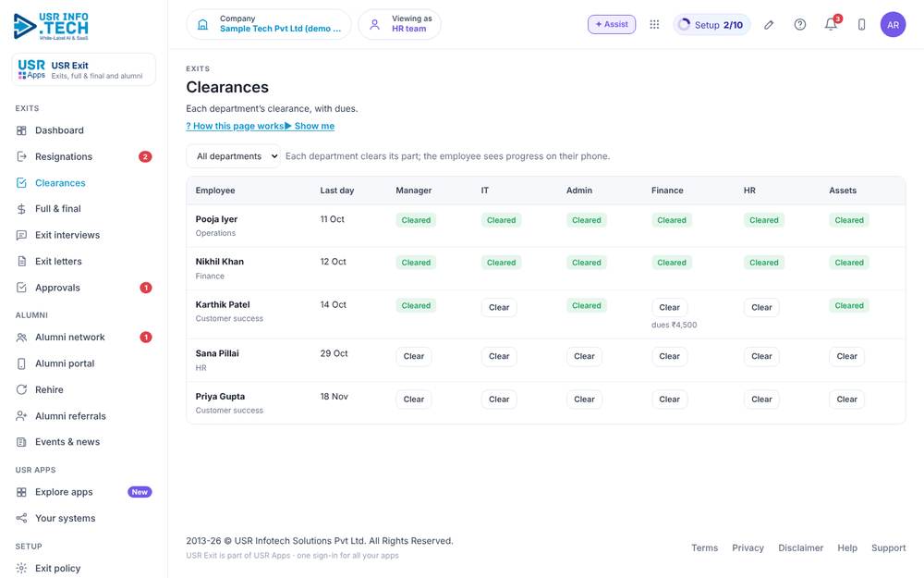
Task: Click the Show me link
Action: [x=310, y=126]
